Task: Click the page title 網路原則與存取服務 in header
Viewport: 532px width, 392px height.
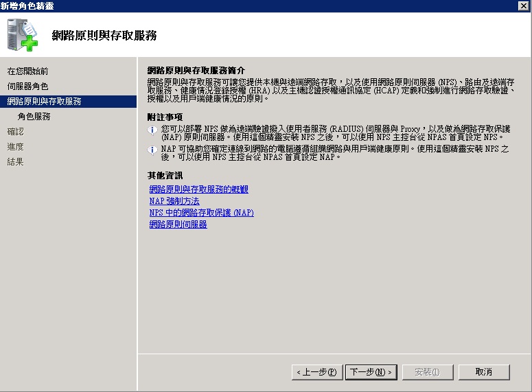Action: (104, 36)
